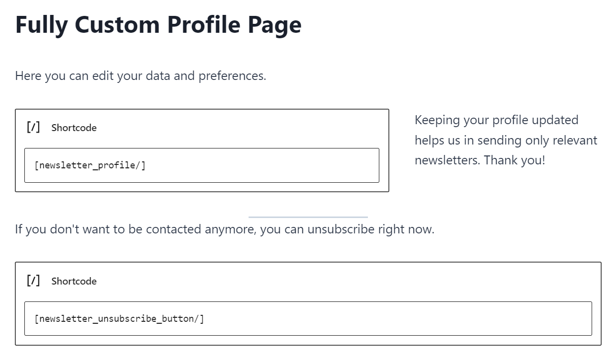
Task: Select the separator block between the sections
Action: pos(308,217)
